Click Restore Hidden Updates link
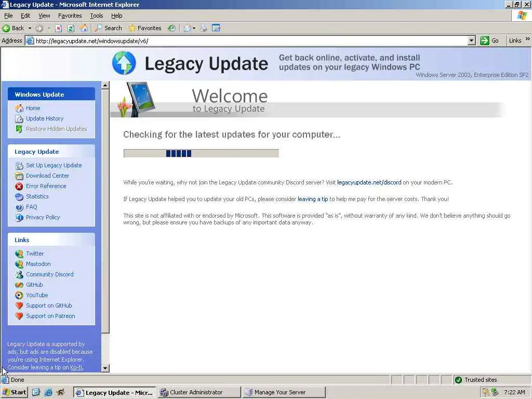 tap(56, 129)
